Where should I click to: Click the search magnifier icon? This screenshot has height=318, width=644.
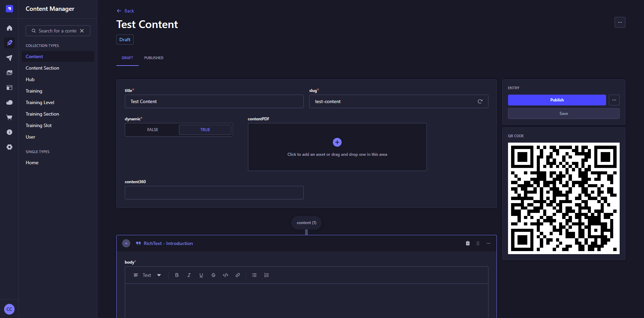coord(33,31)
